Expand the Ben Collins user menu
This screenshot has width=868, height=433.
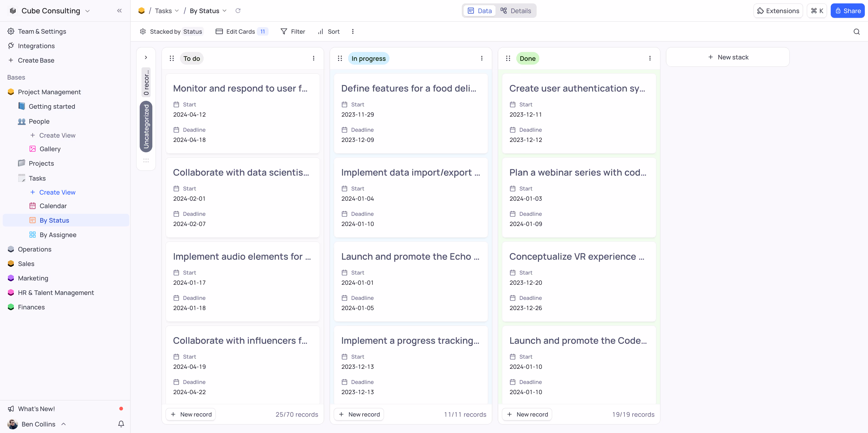(x=38, y=424)
